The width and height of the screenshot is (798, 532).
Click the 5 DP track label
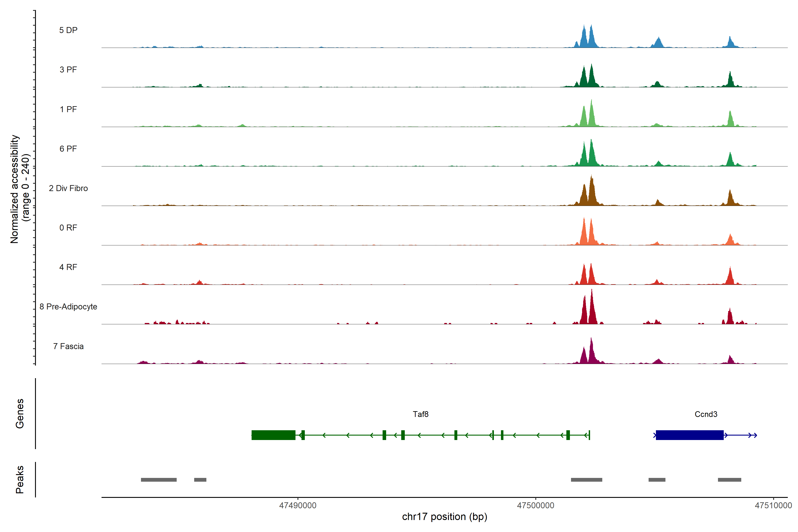(68, 30)
